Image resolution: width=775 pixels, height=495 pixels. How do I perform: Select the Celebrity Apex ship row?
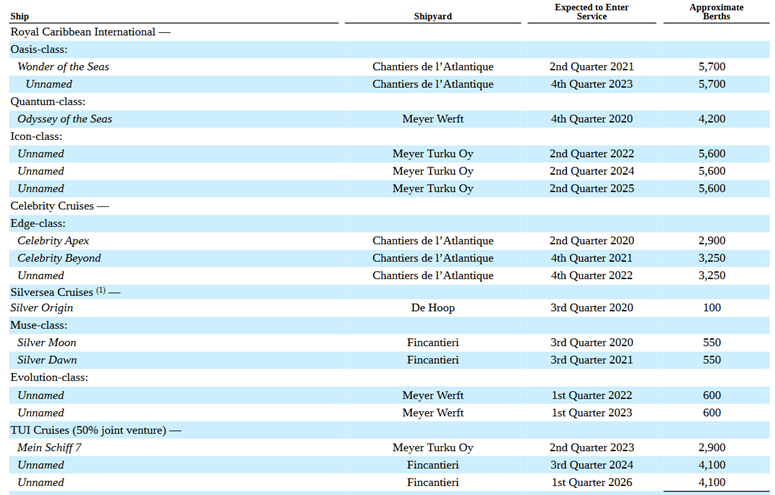click(53, 241)
